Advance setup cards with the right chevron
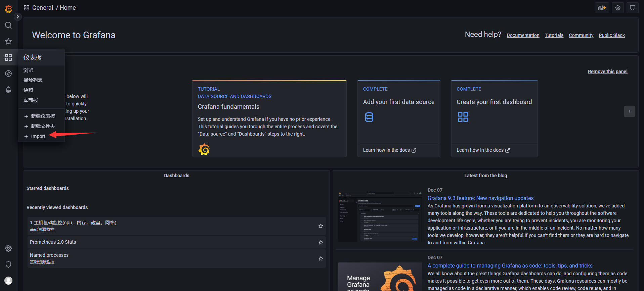Viewport: 644px width, 291px height. pos(629,111)
